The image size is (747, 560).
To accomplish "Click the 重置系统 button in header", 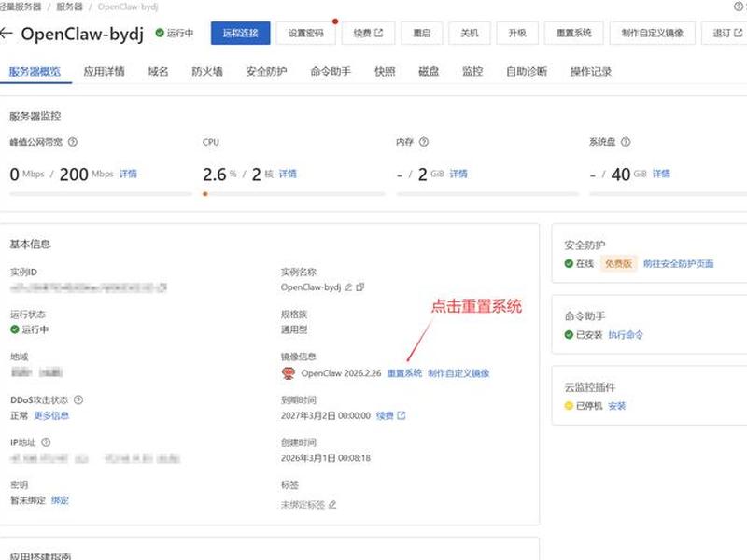I will [574, 33].
